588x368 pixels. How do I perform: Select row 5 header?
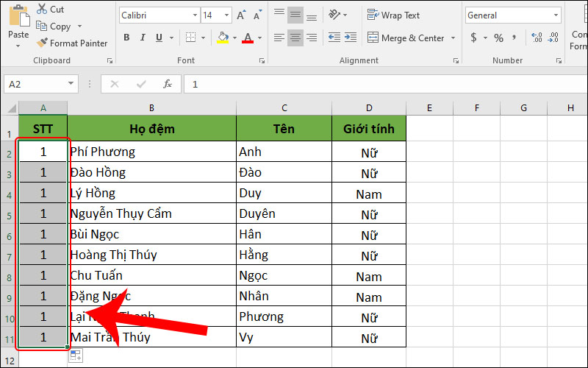(9, 213)
